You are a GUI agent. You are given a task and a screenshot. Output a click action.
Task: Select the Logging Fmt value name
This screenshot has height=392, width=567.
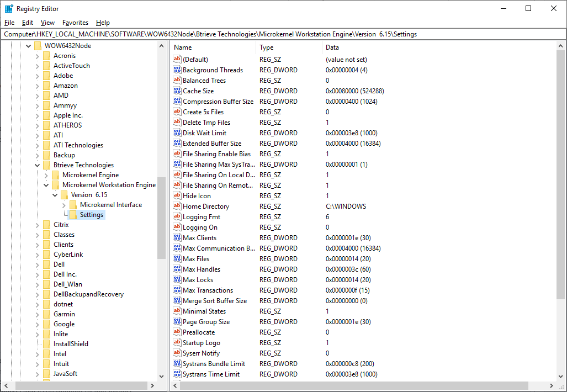click(x=202, y=216)
